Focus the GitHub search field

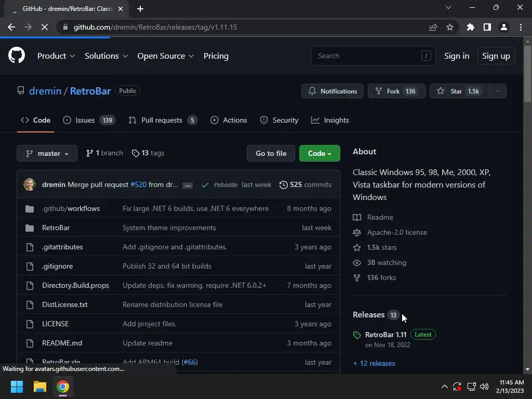[373, 56]
